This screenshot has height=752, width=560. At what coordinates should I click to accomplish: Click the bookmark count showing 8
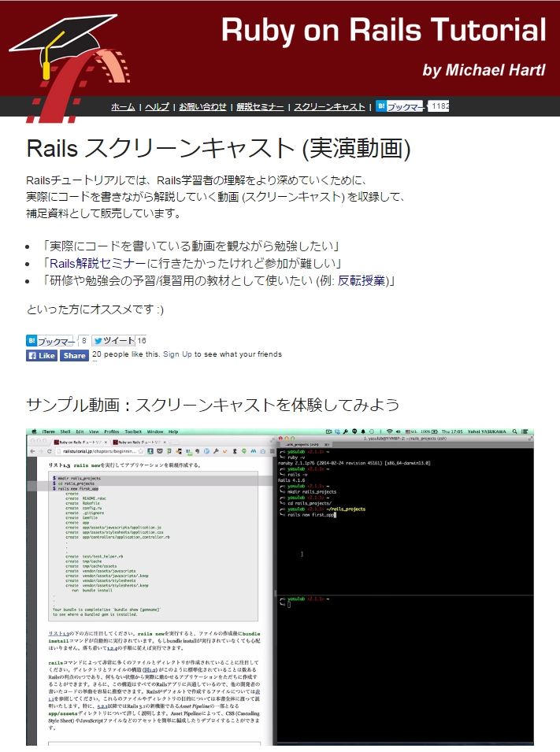tap(84, 340)
